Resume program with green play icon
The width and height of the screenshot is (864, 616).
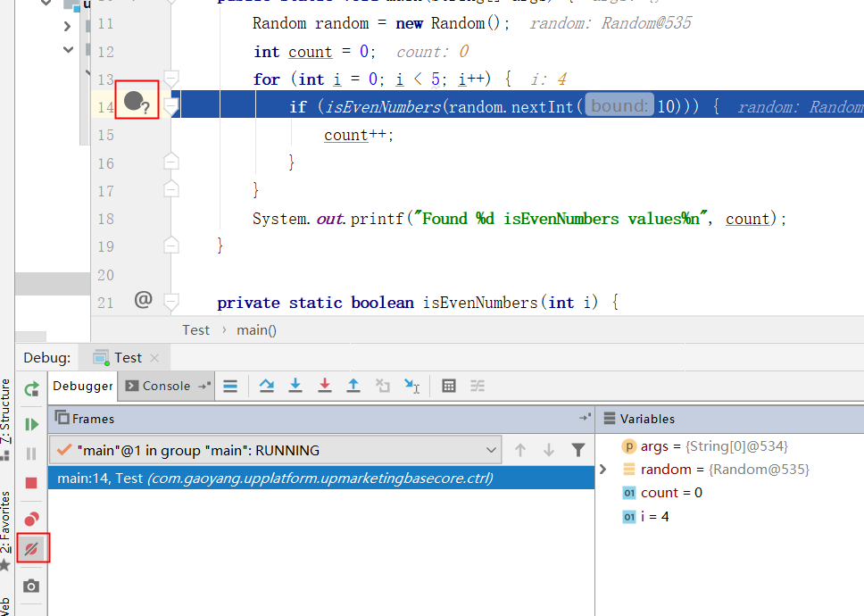(x=31, y=424)
